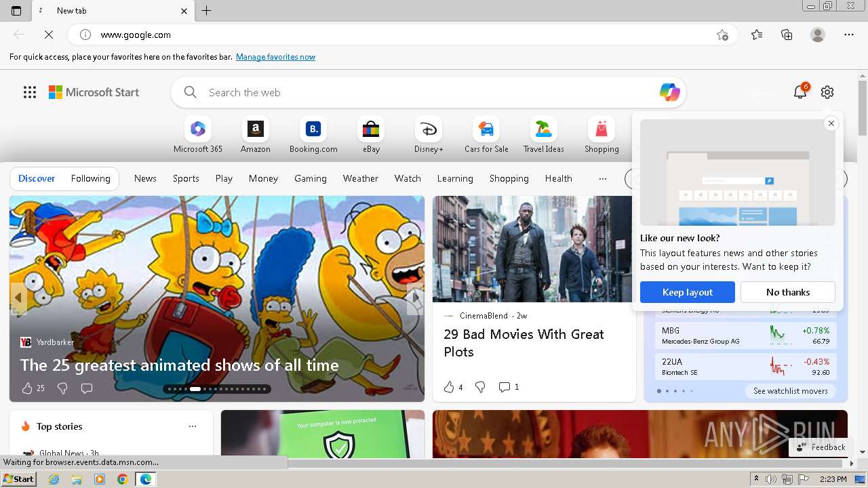Launch Copilot from the search box
Screen dimensions: 868x488
pos(669,92)
